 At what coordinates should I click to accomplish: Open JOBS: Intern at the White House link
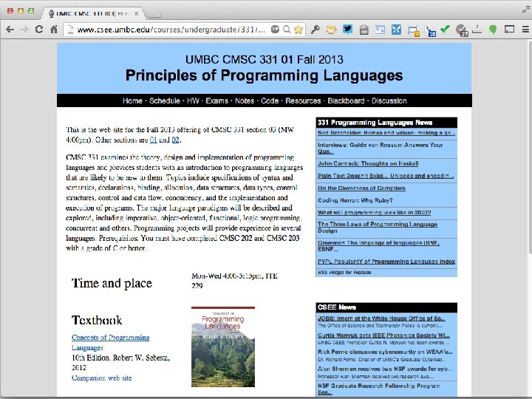(x=381, y=318)
